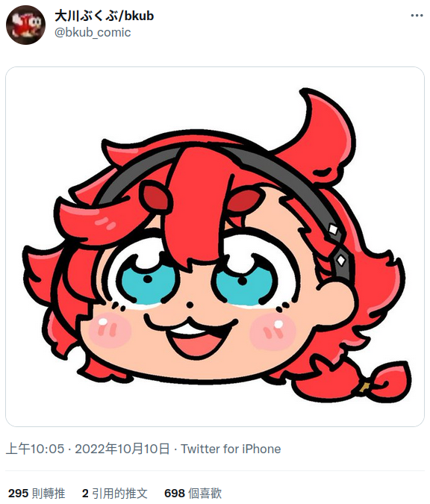View the 698 個喜歡 likes list
430x504 pixels.
[x=193, y=493]
